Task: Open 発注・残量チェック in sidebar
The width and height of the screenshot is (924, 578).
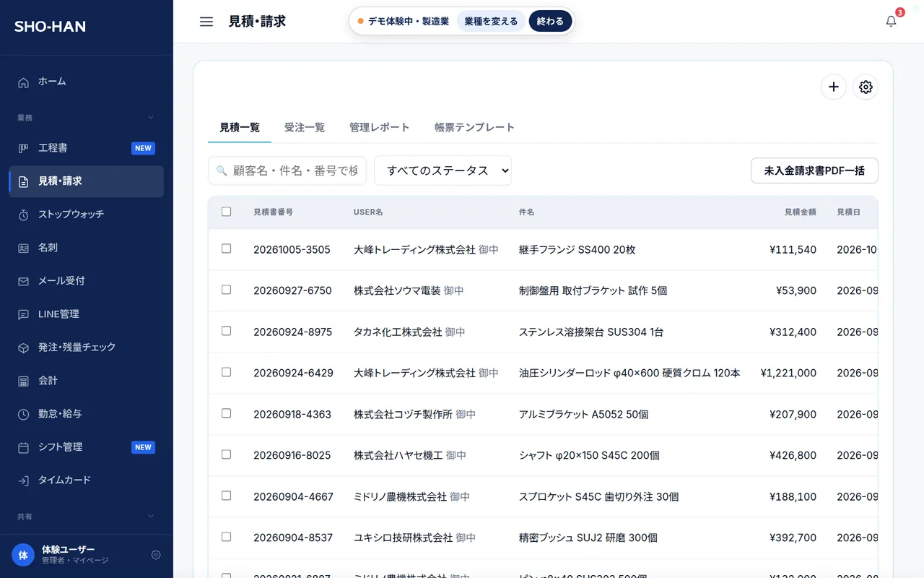Action: (87, 348)
